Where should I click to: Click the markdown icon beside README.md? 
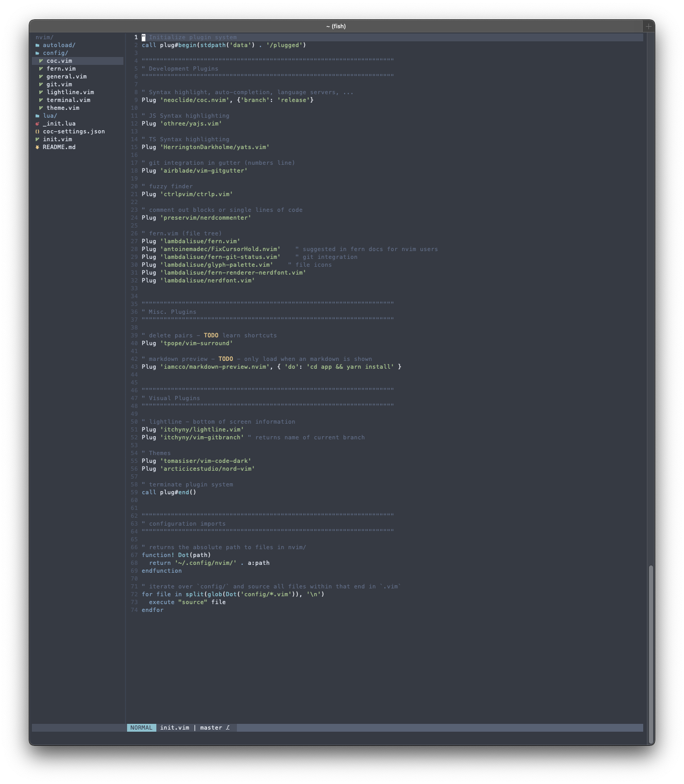(x=37, y=147)
